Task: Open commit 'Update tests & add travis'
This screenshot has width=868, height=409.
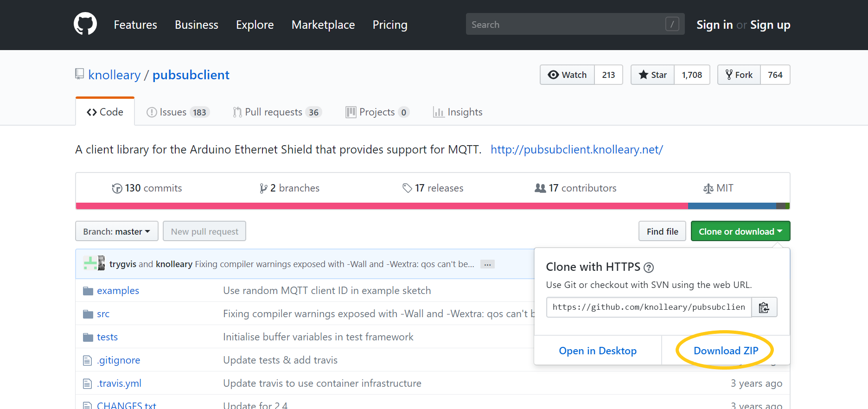Action: 280,360
